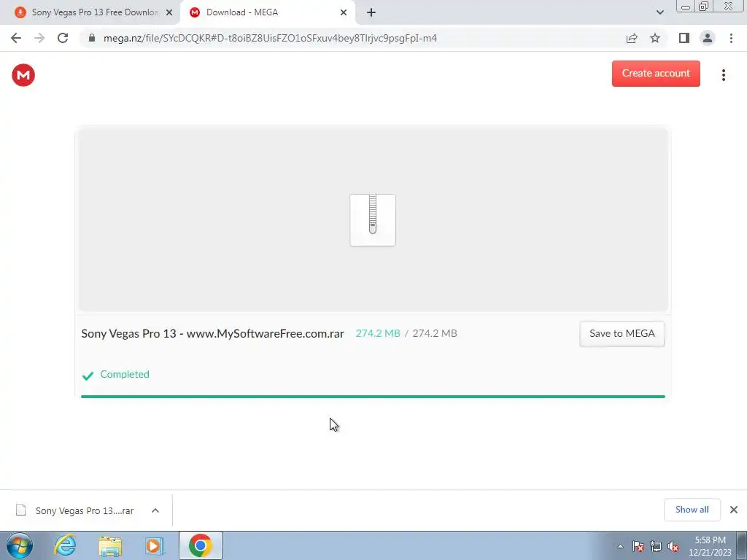Expand download item options chevron
Image resolution: width=747 pixels, height=560 pixels.
[155, 510]
